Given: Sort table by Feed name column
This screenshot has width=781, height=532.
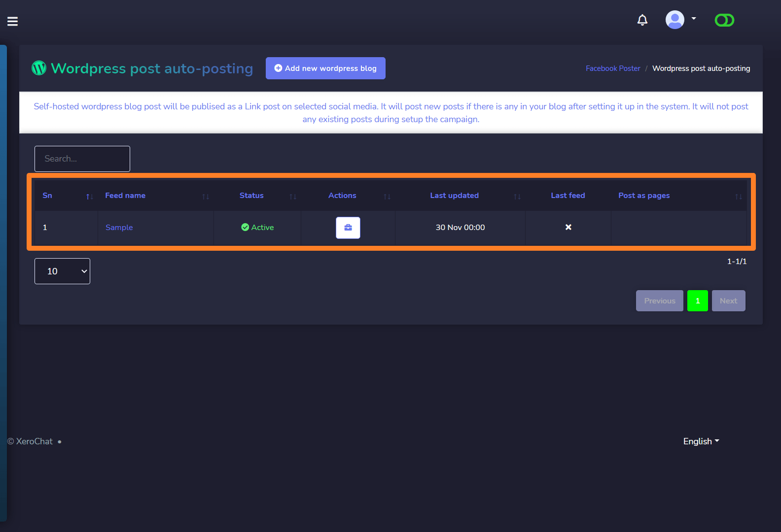Looking at the screenshot, I should tap(156, 196).
